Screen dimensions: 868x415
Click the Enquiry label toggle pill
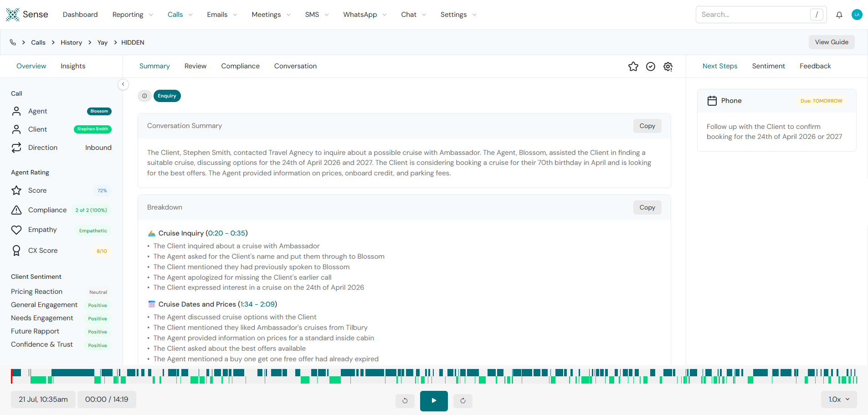167,96
